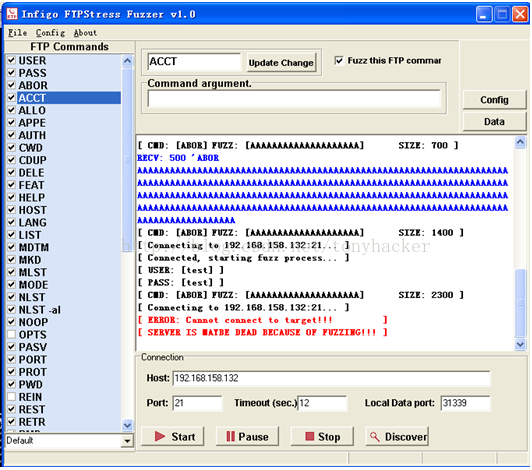Click the Local Data port field
Viewport: 532px width, 470px height.
tap(466, 403)
